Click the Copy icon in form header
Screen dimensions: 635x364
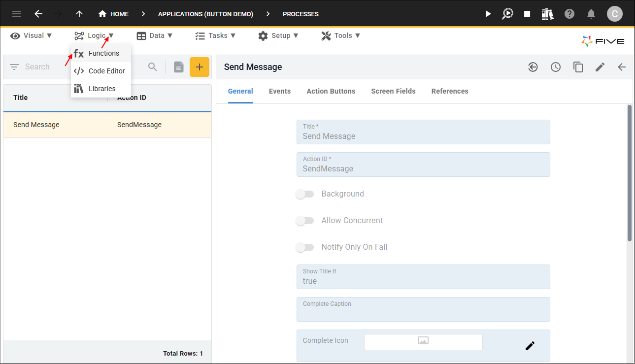[x=578, y=67]
